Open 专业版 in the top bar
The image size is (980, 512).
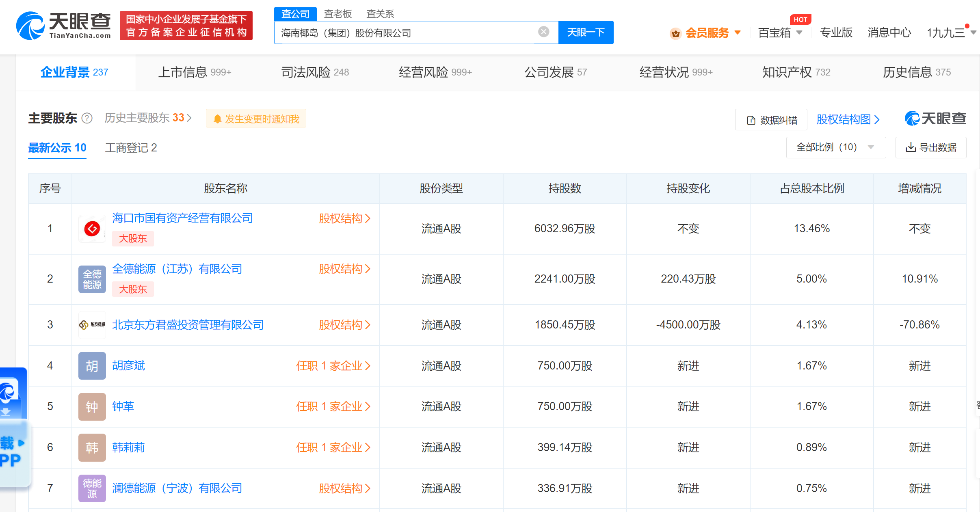tap(836, 32)
